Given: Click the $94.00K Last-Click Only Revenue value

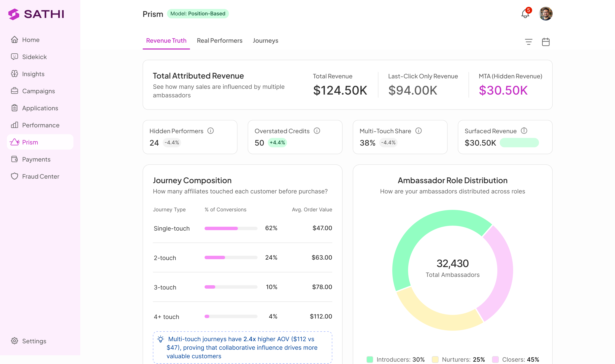Looking at the screenshot, I should pyautogui.click(x=413, y=90).
